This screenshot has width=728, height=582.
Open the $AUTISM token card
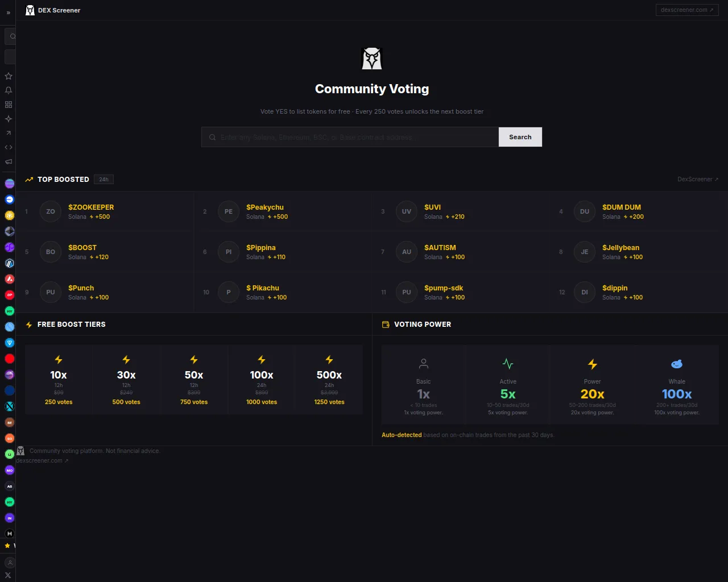(461, 252)
